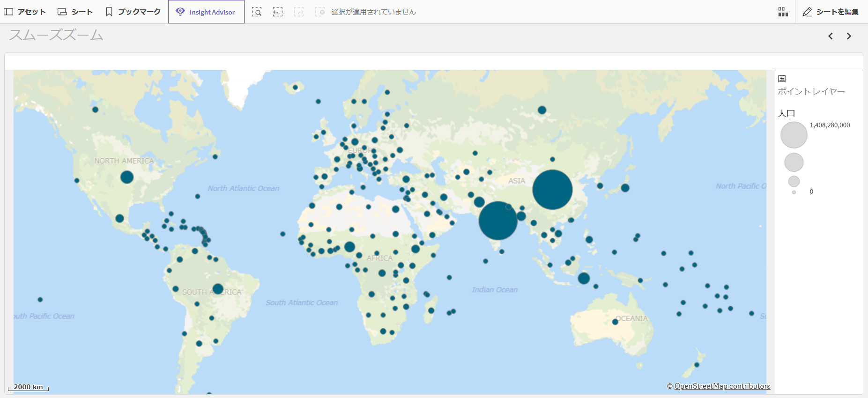
Task: Launch Insight Advisor
Action: pos(206,12)
